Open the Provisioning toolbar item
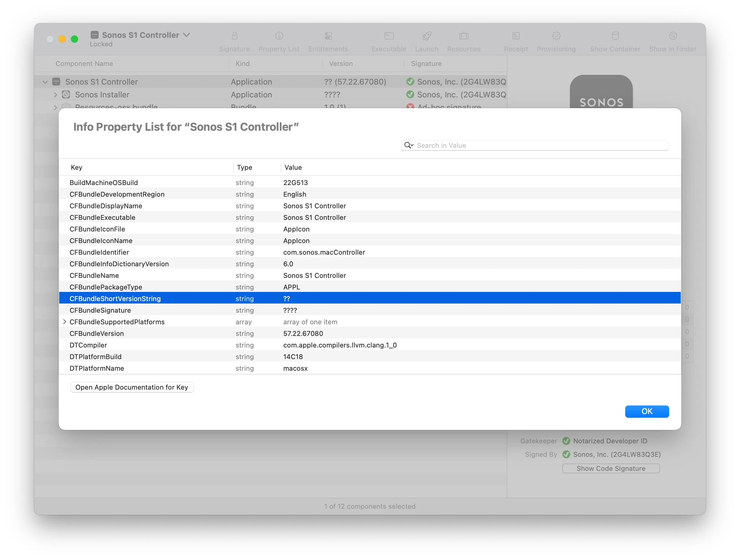This screenshot has width=740, height=560. pyautogui.click(x=556, y=42)
